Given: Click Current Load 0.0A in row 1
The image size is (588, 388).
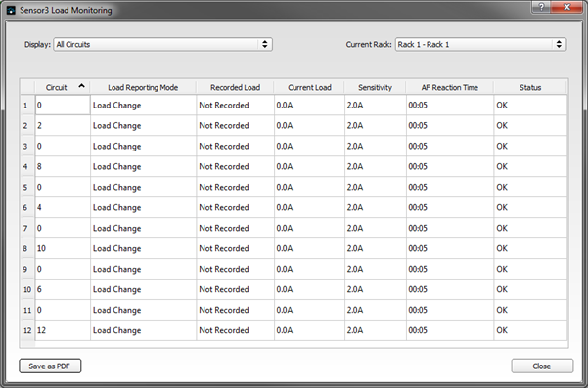Looking at the screenshot, I should pyautogui.click(x=309, y=106).
